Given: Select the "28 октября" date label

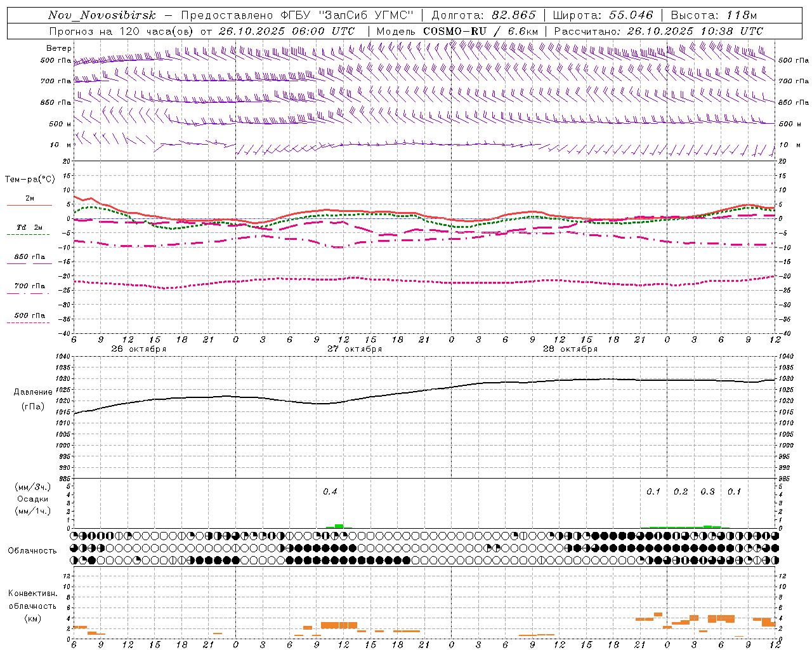Looking at the screenshot, I should (x=570, y=349).
